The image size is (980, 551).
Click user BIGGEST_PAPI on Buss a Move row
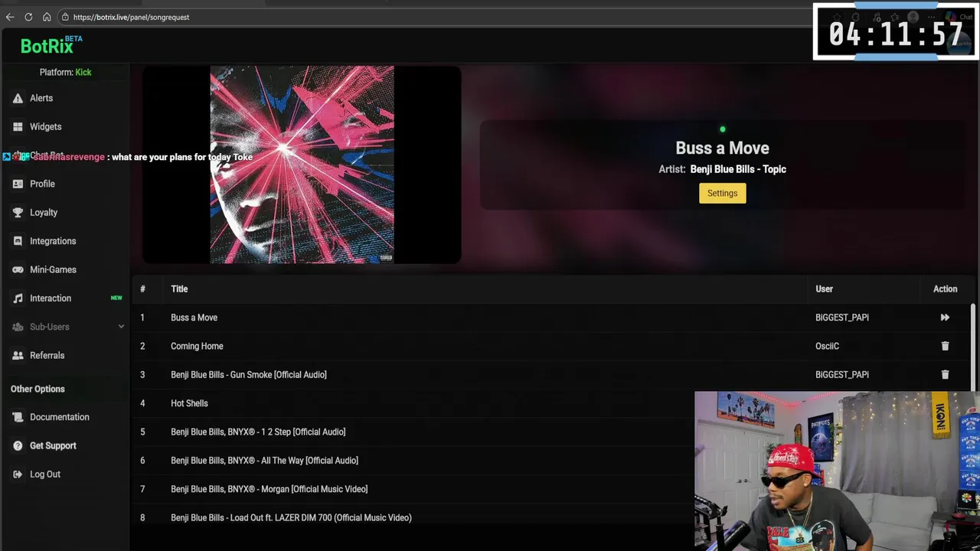coord(841,318)
